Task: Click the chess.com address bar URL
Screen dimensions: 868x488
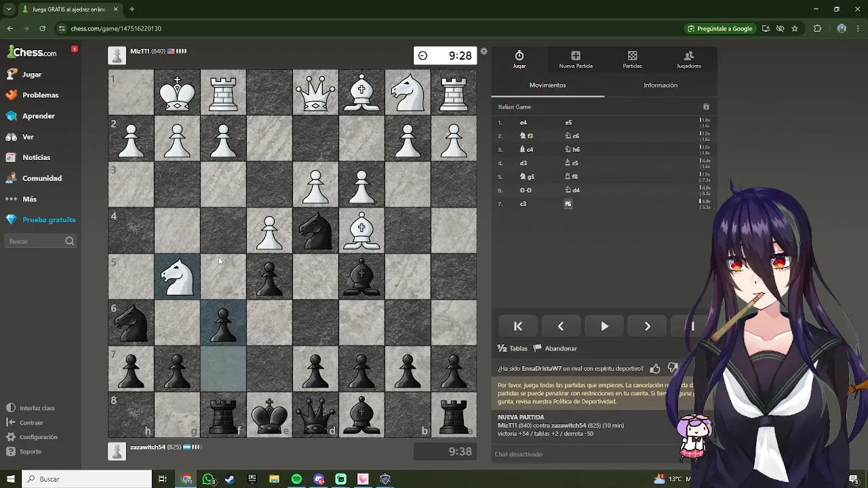Action: point(116,28)
